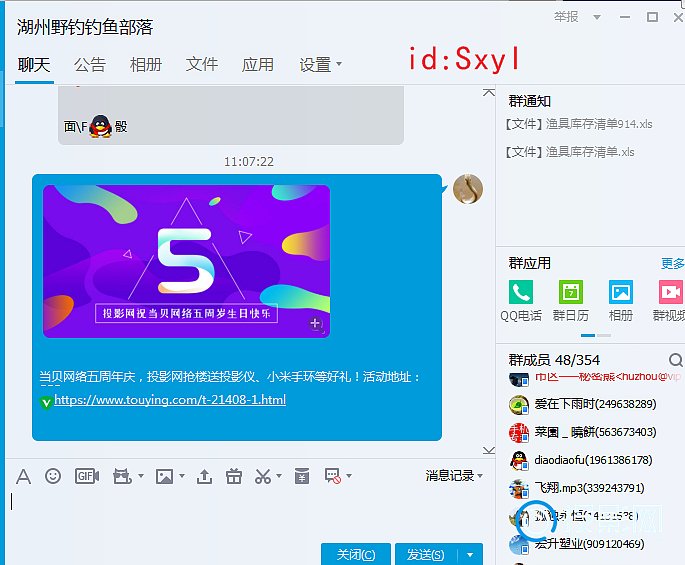Click the sender's avatar next to message
The width and height of the screenshot is (685, 565).
click(x=468, y=189)
